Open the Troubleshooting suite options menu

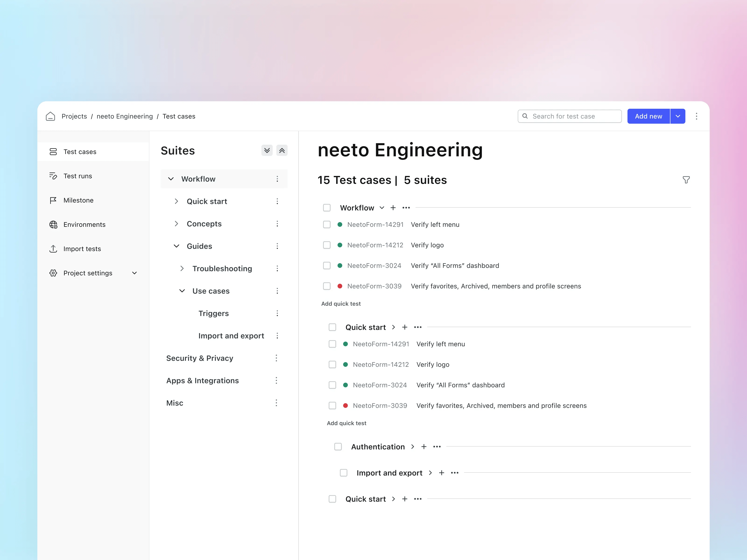[277, 268]
